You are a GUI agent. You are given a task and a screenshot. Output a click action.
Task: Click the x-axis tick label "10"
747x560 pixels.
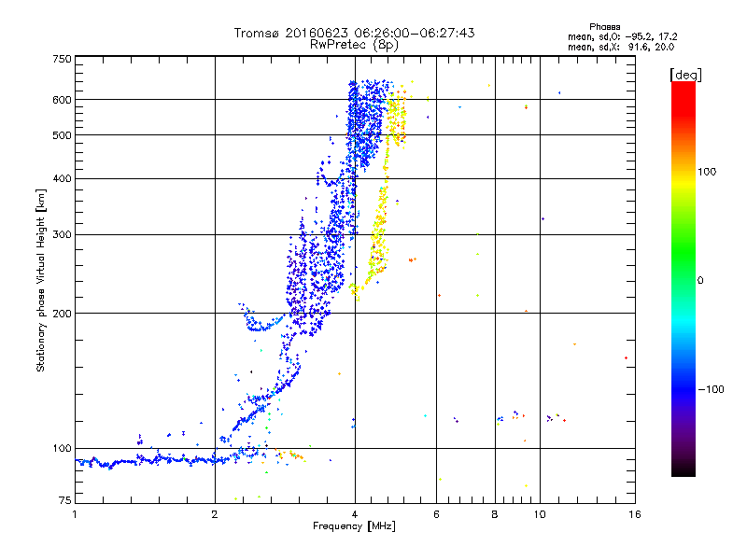click(x=540, y=514)
